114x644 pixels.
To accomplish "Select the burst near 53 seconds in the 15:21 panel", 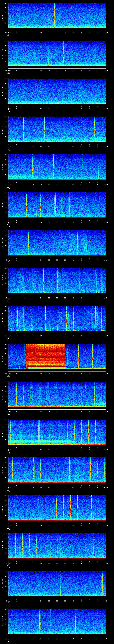I will tap(94, 130).
